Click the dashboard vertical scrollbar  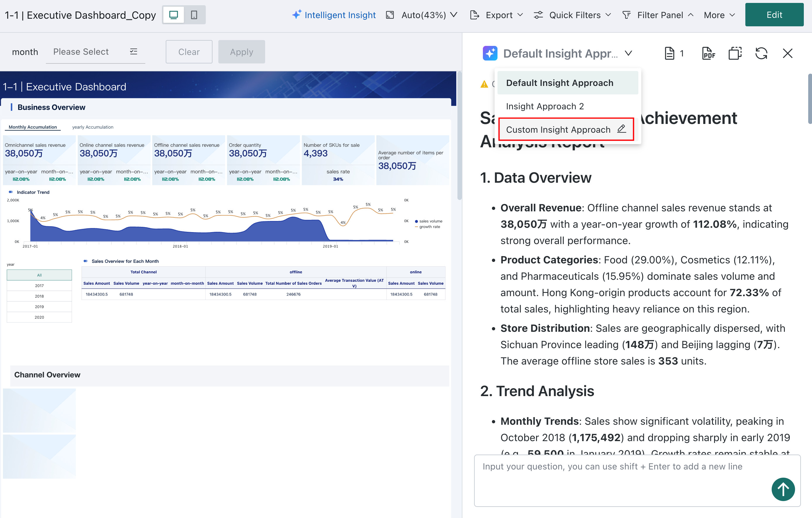tap(459, 136)
